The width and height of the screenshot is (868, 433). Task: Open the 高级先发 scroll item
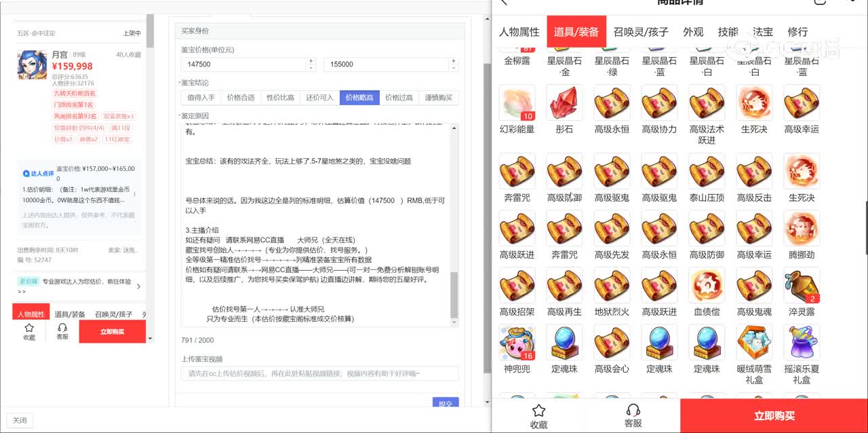(612, 228)
